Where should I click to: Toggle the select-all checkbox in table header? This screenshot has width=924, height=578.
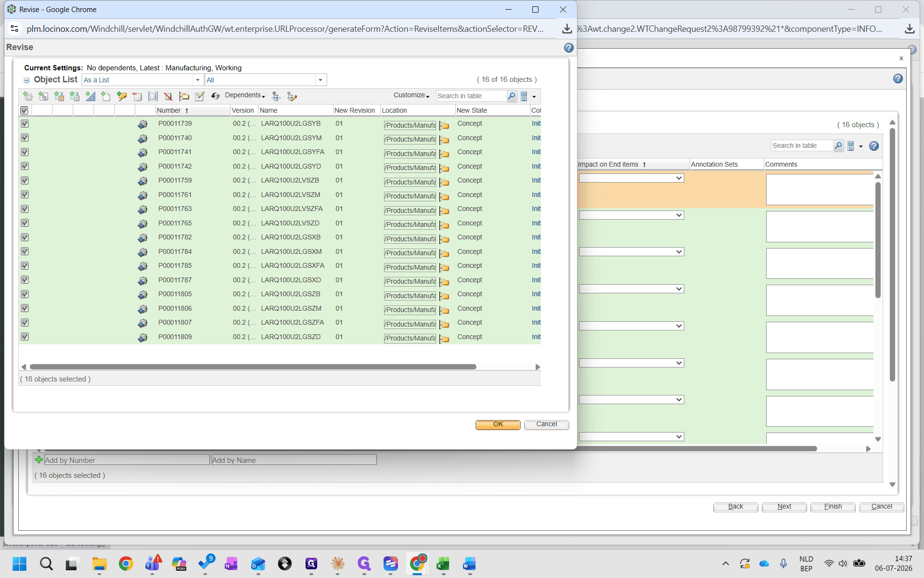pos(24,110)
